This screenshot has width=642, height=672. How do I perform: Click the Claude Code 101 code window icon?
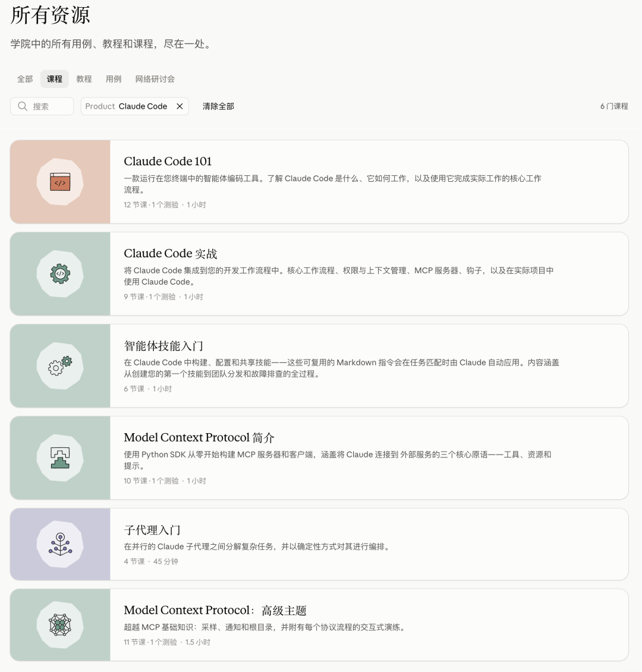(x=60, y=182)
